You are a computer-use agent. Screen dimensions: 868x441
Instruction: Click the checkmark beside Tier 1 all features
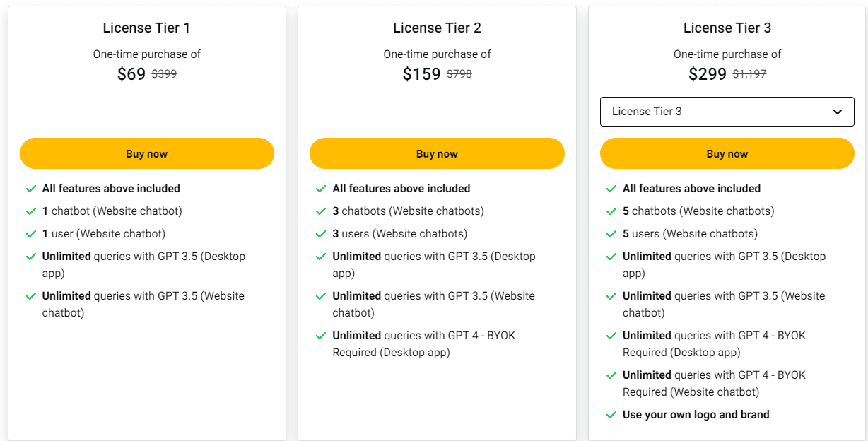click(x=32, y=188)
